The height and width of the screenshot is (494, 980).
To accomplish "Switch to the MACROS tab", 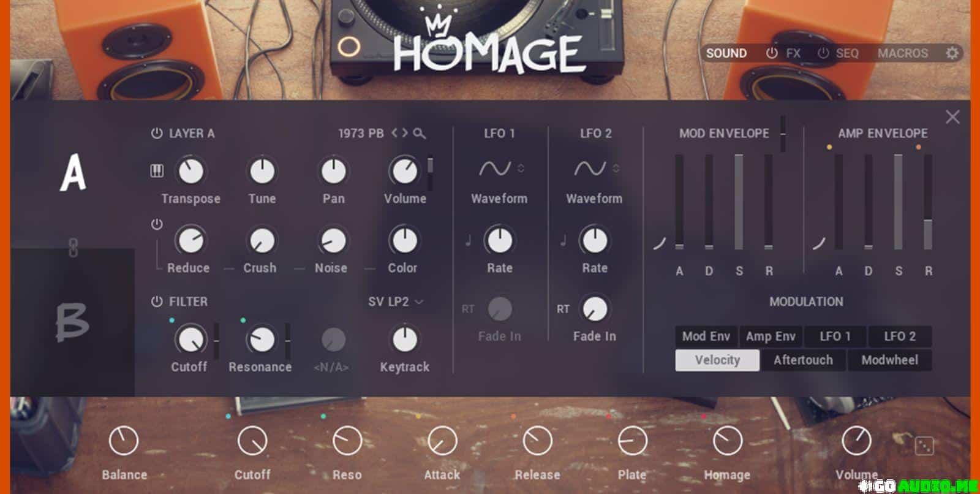I will (x=903, y=53).
